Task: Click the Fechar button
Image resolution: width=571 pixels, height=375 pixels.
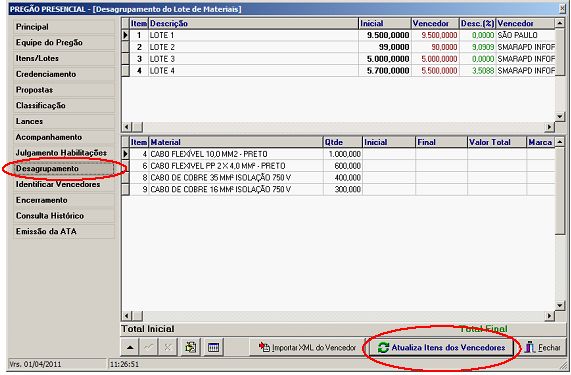Action: coord(543,347)
